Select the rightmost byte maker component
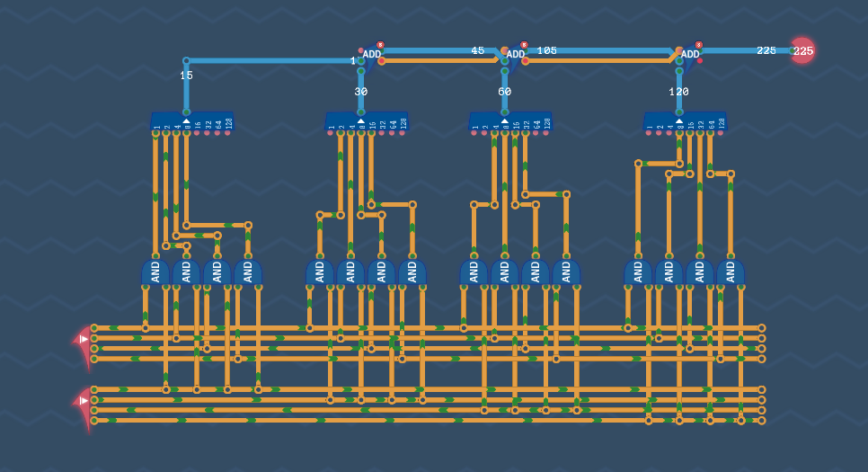Viewport: 868px width, 472px height. 685,122
